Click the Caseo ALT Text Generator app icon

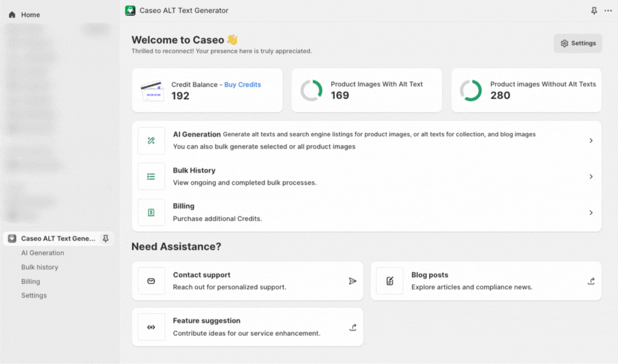[x=130, y=10]
